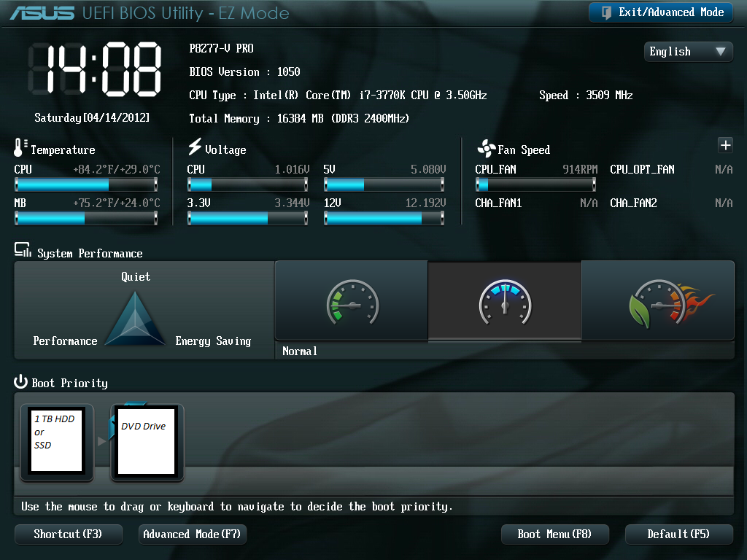747x560 pixels.
Task: Click the CPU voltage bar
Action: 248,184
